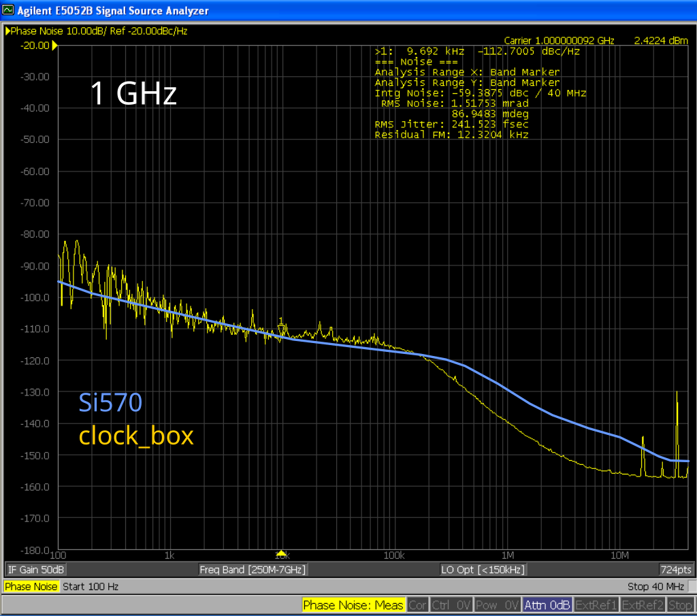Click the Stop indicator in status bar
Viewport: 697px width, 616px height.
pos(680,605)
